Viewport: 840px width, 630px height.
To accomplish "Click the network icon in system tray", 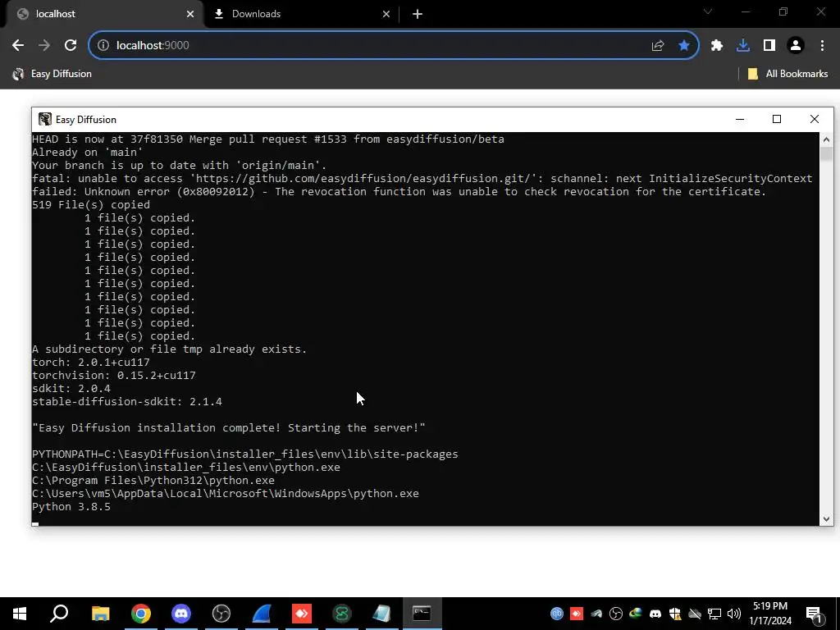I will (714, 614).
